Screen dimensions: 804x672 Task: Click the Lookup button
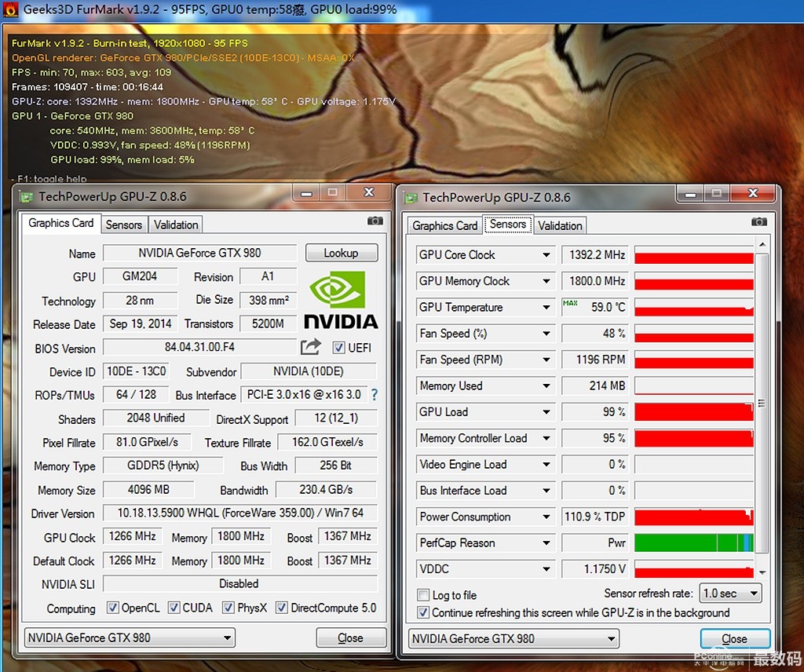(x=342, y=253)
